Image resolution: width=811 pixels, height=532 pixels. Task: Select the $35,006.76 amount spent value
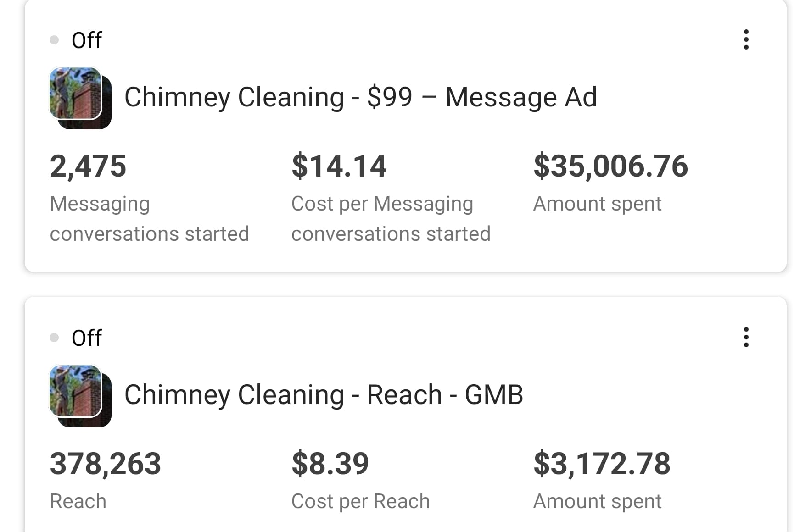[610, 166]
